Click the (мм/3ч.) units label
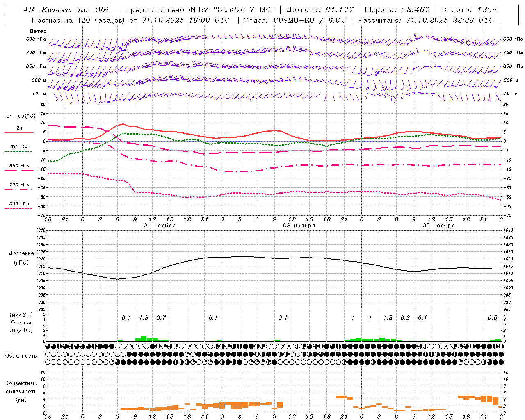The image size is (525, 420). [x=21, y=315]
